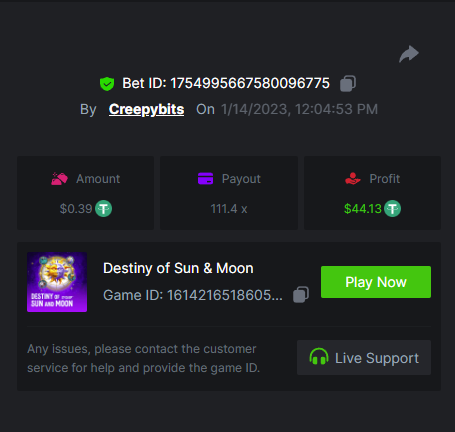Click the truncated Game ID text

[193, 295]
